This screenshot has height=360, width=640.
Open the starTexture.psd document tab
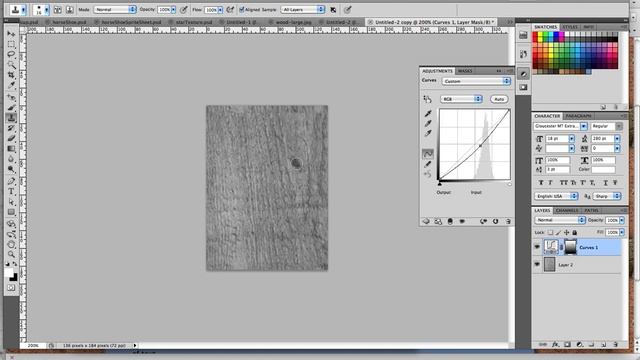[x=193, y=22]
